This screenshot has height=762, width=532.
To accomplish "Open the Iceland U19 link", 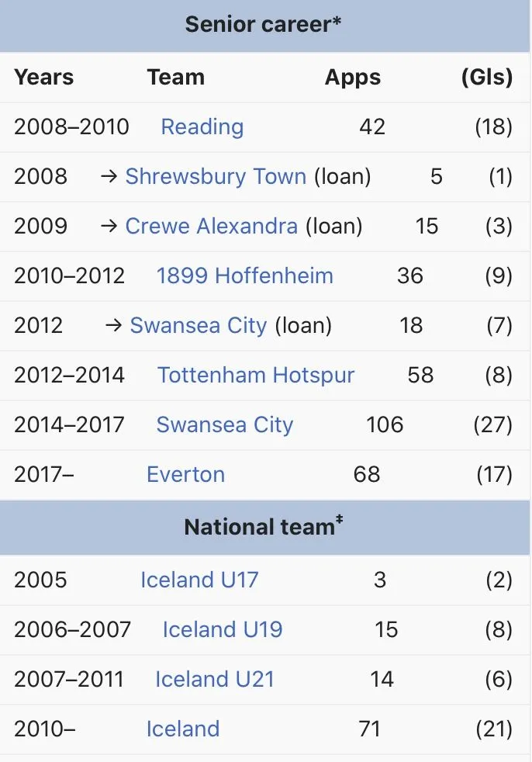I will coord(223,630).
